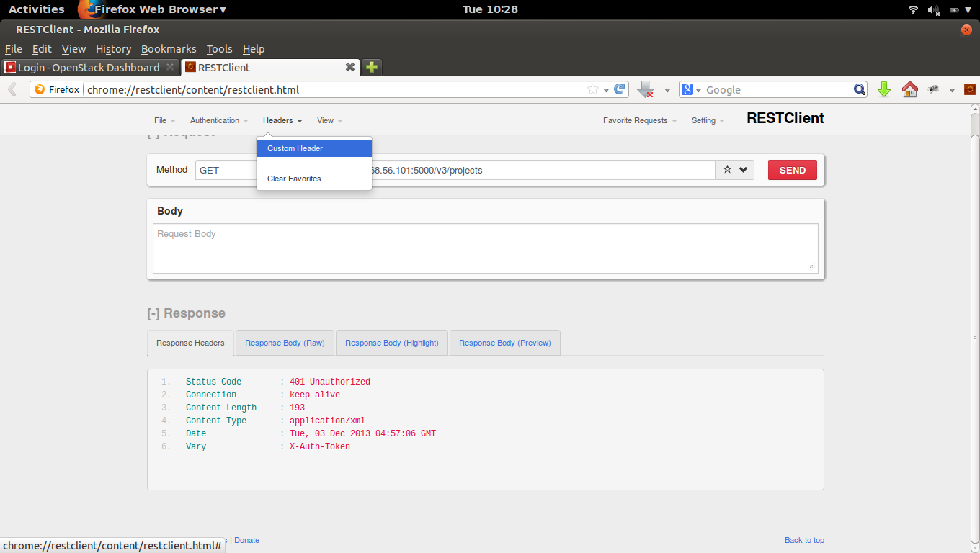Open RESTClient's Authentication dropdown
Viewport: 980px width, 553px height.
click(x=219, y=120)
